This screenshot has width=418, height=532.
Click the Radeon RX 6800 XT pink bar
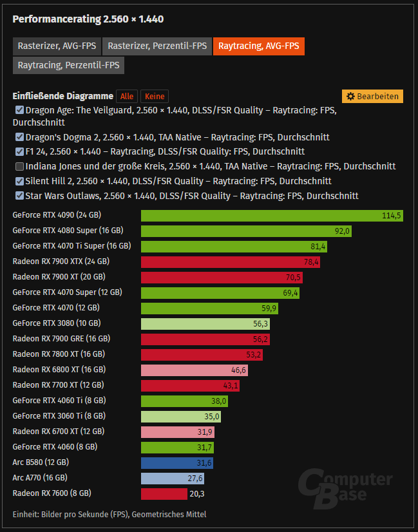[195, 370]
